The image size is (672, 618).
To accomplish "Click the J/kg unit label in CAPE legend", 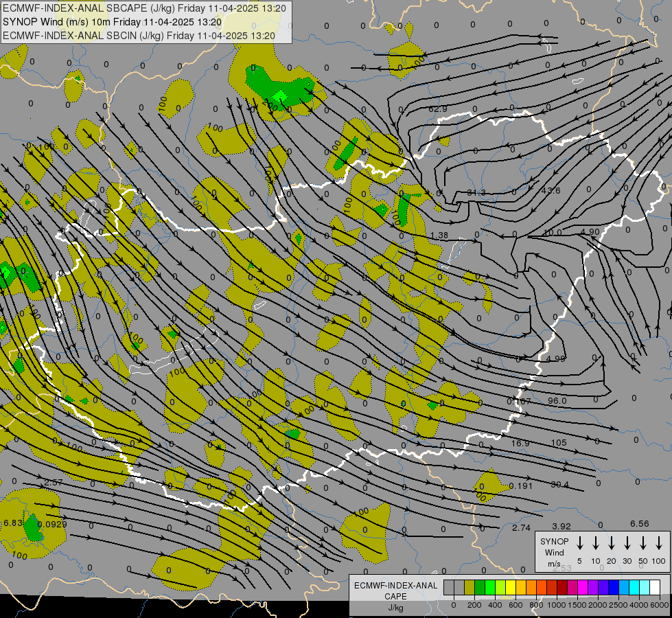I will click(395, 608).
